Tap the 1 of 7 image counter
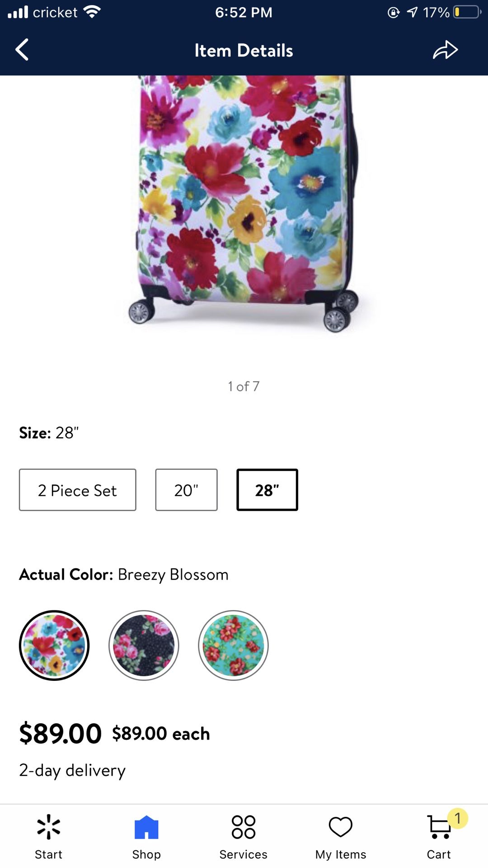 tap(244, 387)
